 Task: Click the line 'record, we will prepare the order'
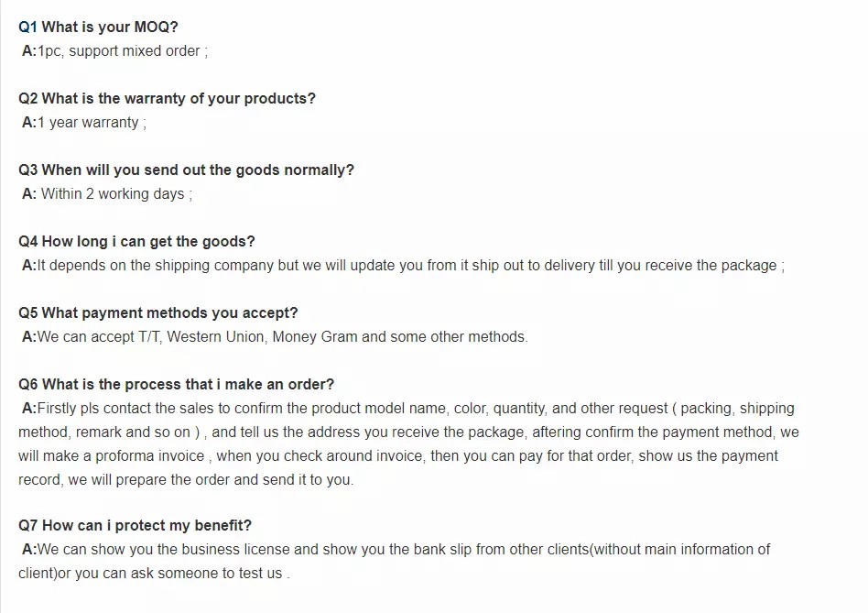pos(186,480)
